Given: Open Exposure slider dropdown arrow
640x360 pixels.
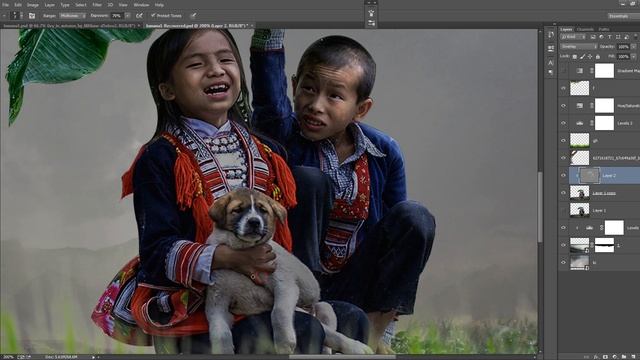Looking at the screenshot, I should point(128,16).
